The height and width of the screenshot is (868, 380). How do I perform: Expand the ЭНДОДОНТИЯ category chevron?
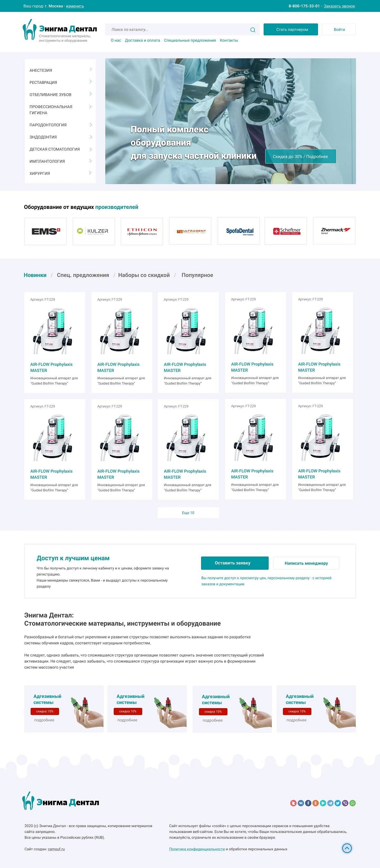(x=90, y=137)
